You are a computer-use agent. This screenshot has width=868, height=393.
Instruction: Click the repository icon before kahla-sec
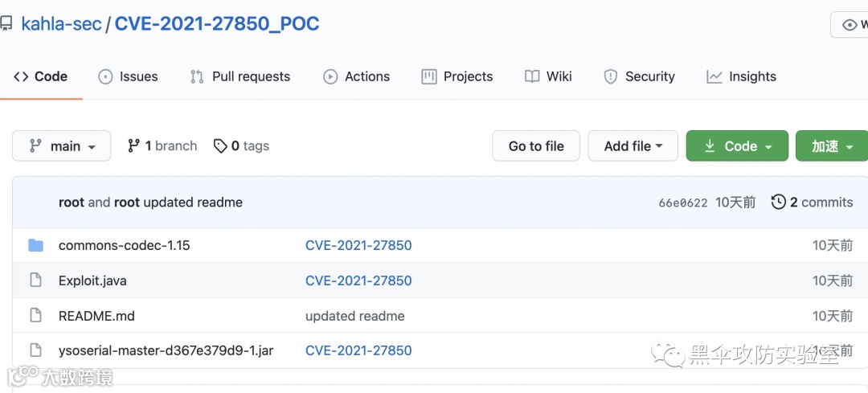(6, 24)
